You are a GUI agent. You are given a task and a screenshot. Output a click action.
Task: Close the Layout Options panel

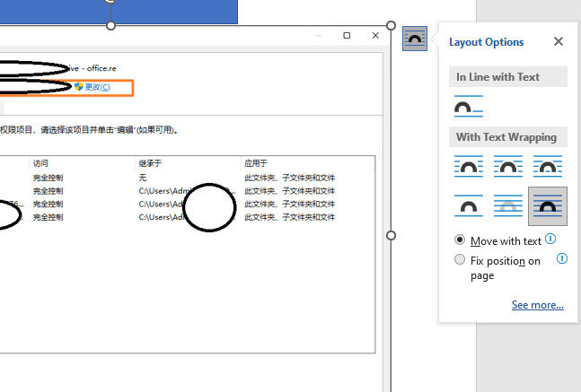[559, 41]
